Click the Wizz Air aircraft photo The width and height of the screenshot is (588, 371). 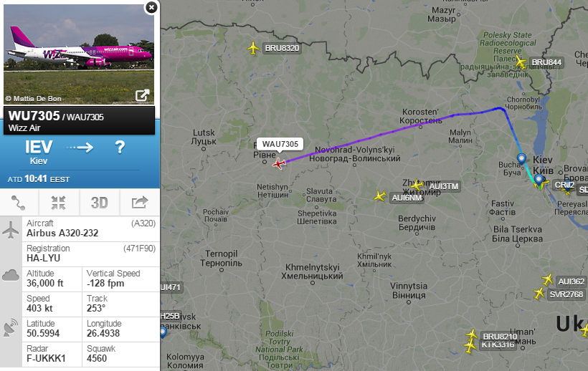[79, 54]
